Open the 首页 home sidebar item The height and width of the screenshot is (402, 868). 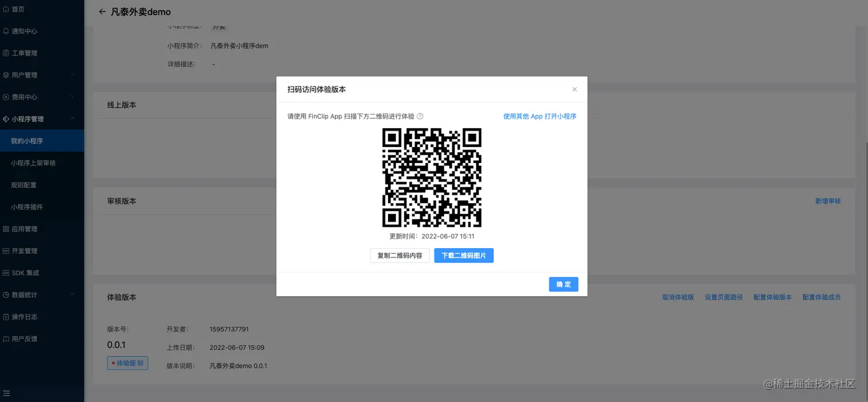pos(42,9)
